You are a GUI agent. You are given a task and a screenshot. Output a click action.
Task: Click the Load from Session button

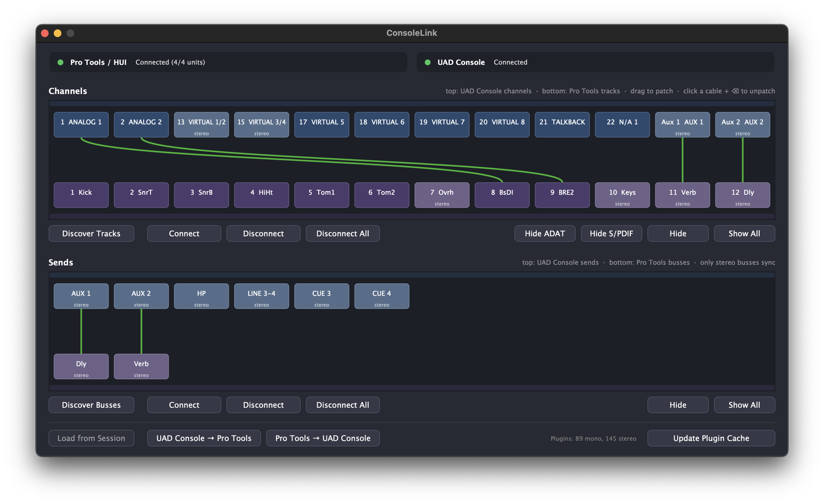[91, 438]
